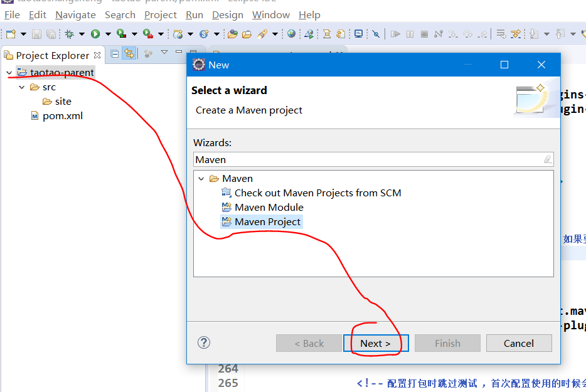This screenshot has height=392, width=586.
Task: Click the Run External Tools icon
Action: tap(148, 34)
